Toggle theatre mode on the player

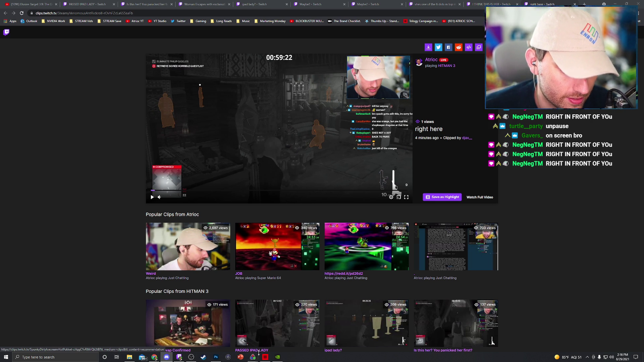pyautogui.click(x=398, y=197)
